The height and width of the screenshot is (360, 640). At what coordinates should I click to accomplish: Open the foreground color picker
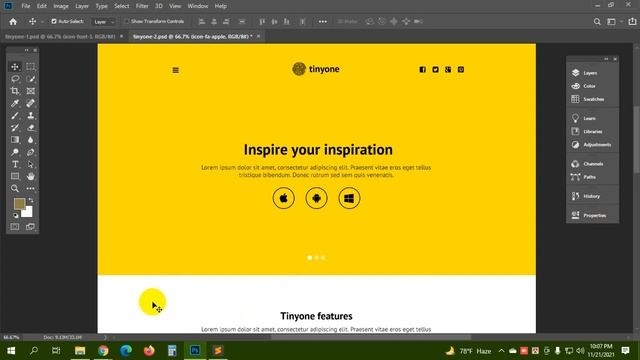(19, 203)
